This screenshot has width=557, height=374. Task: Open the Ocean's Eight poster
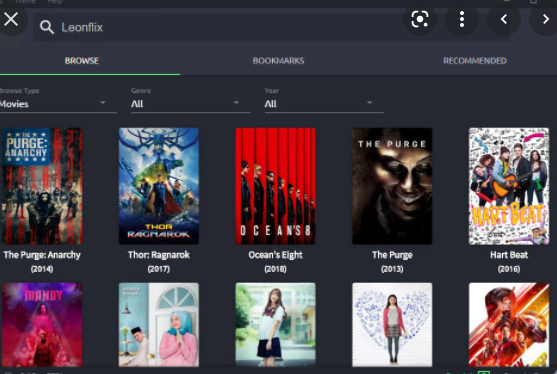pos(275,186)
